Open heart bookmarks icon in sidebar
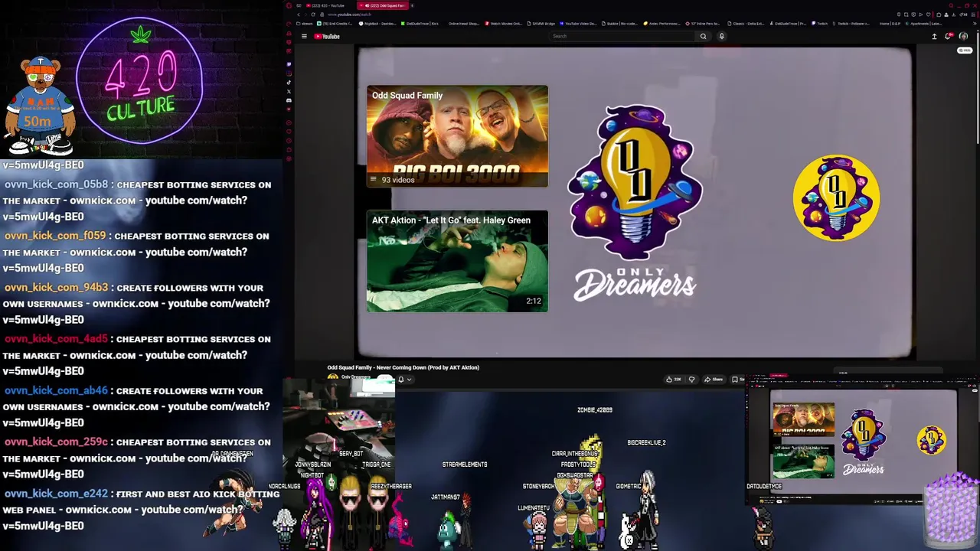The height and width of the screenshot is (551, 980). tap(289, 132)
